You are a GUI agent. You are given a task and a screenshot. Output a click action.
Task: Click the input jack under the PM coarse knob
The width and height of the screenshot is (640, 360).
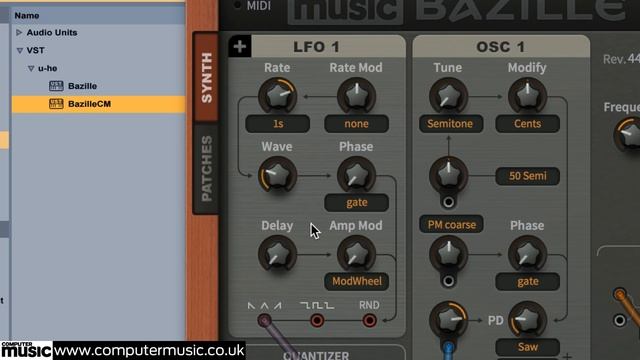448,281
